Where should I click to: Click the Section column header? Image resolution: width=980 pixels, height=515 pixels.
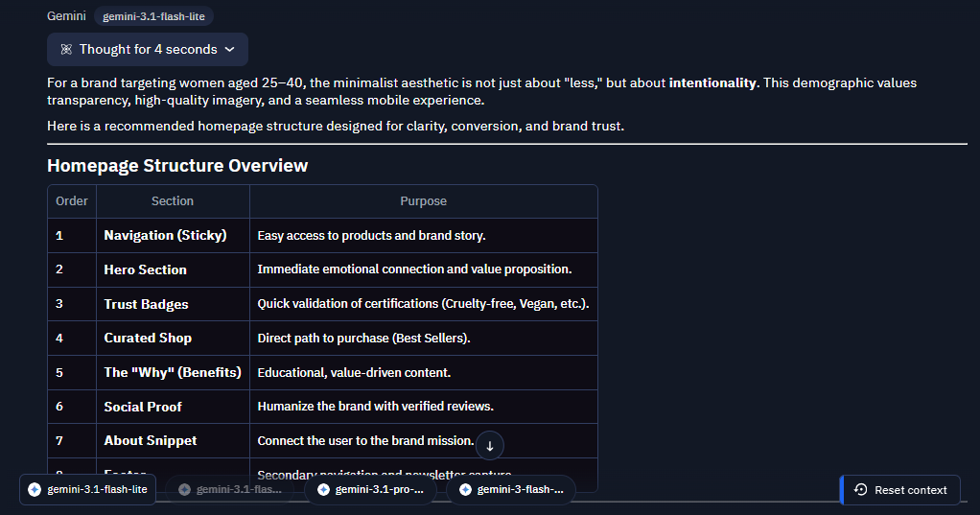[x=173, y=201]
